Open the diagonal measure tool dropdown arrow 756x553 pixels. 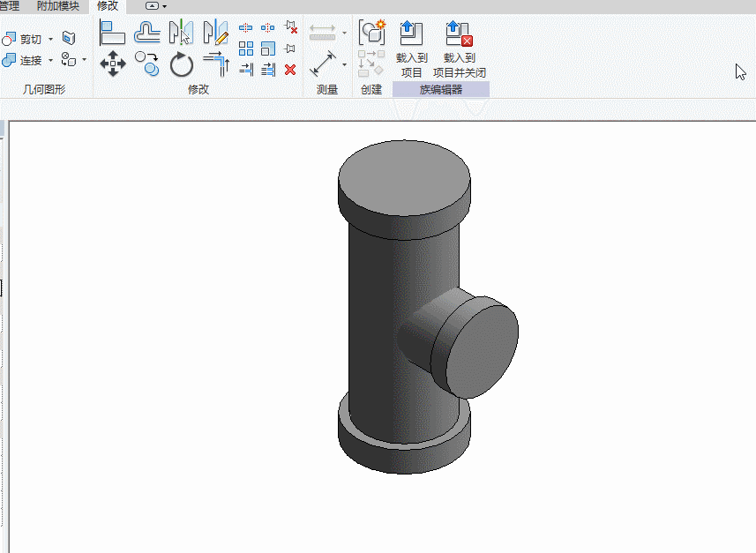(344, 64)
